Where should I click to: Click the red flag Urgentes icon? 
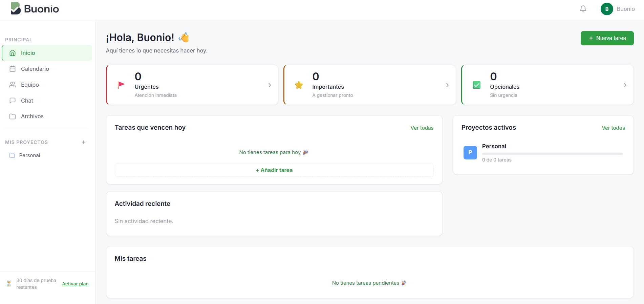click(x=121, y=85)
